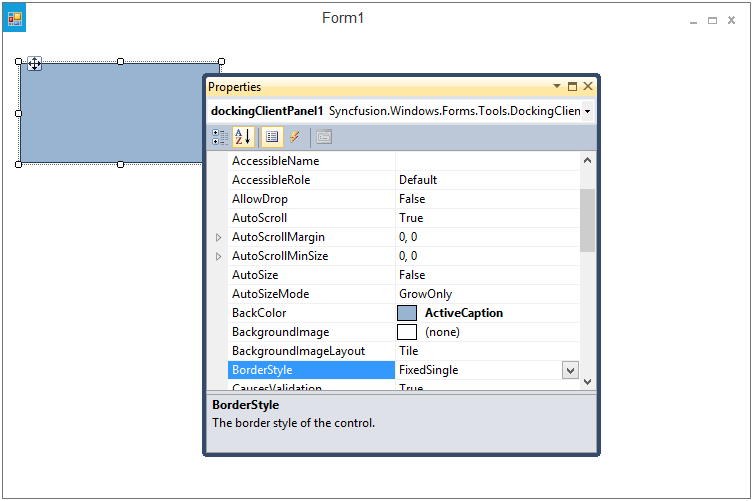
Task: Click the AccessibleName value field
Action: 486,161
